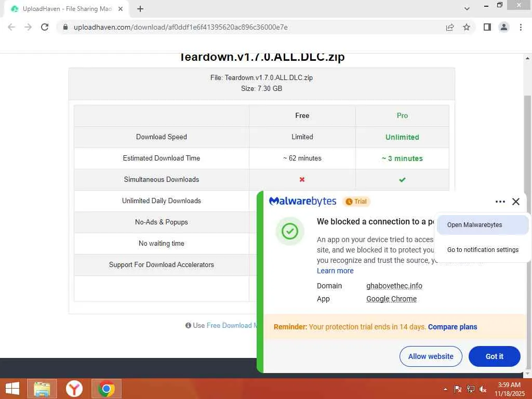Image resolution: width=532 pixels, height=399 pixels.
Task: Click the address bar URL
Action: (180, 27)
